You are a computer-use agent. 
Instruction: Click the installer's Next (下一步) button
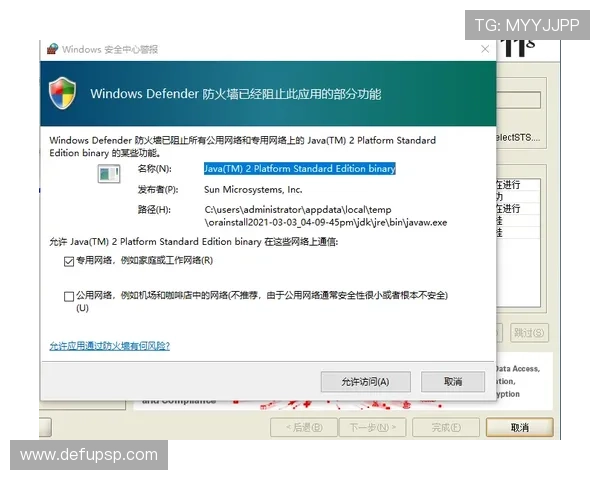point(373,427)
